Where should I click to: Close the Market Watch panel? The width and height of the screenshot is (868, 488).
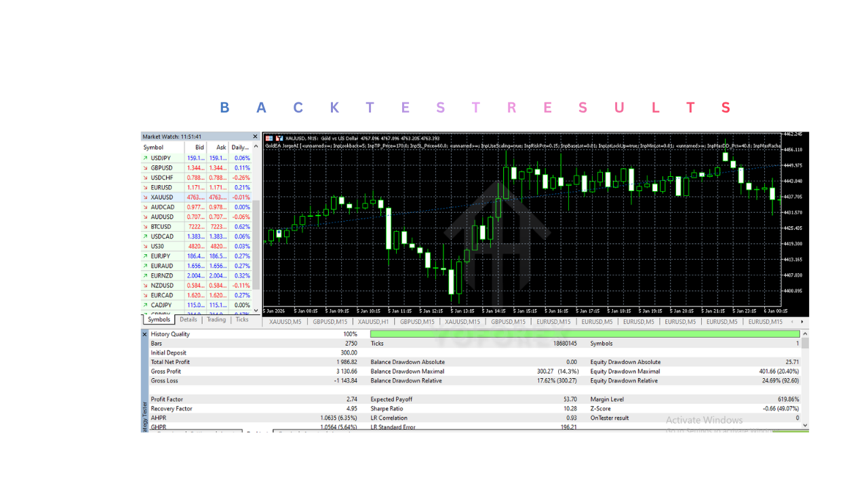pos(256,137)
